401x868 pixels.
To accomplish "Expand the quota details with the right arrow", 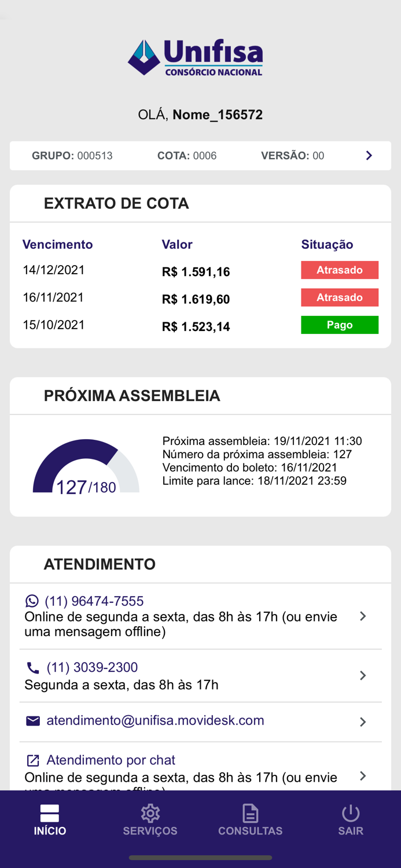I will [369, 155].
